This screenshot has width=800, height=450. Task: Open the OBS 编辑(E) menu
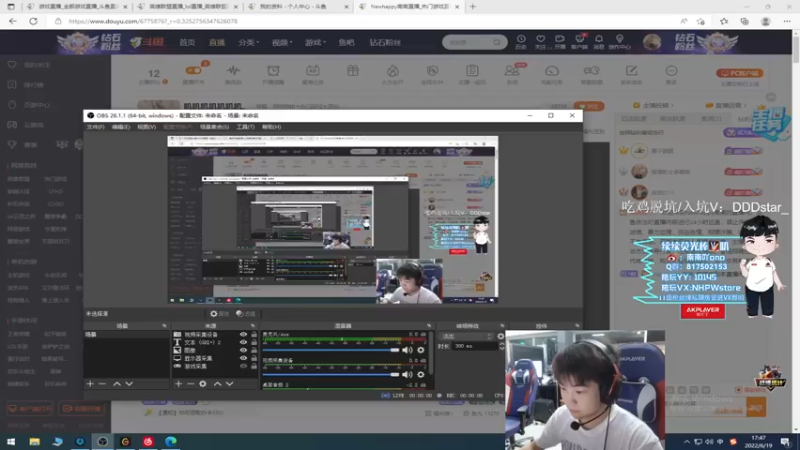[x=121, y=127]
